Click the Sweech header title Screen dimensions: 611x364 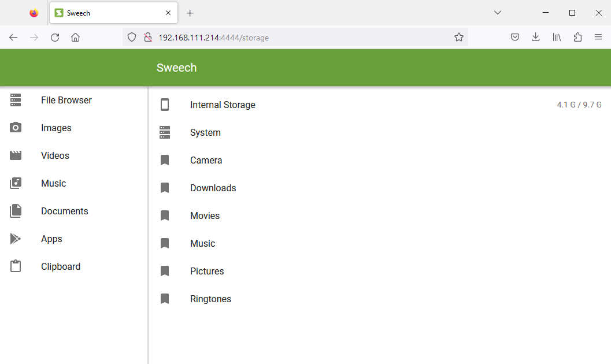tap(176, 68)
